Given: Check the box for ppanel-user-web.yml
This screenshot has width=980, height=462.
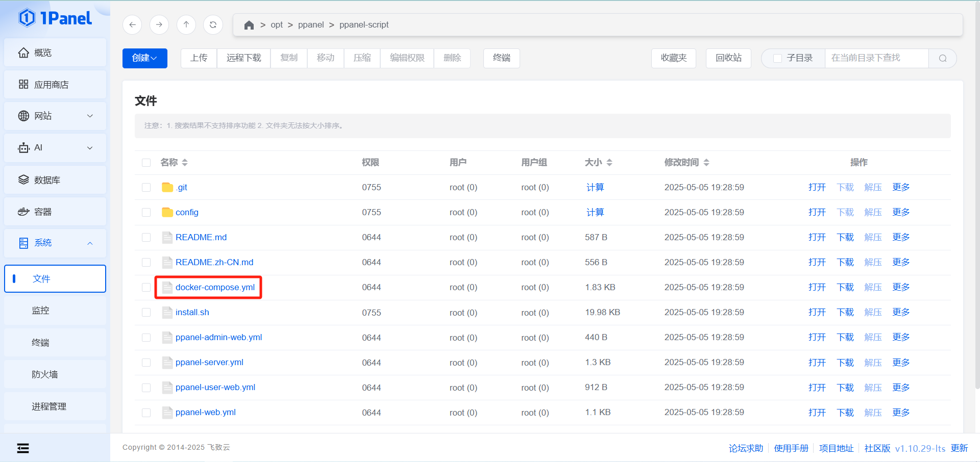Looking at the screenshot, I should [146, 388].
